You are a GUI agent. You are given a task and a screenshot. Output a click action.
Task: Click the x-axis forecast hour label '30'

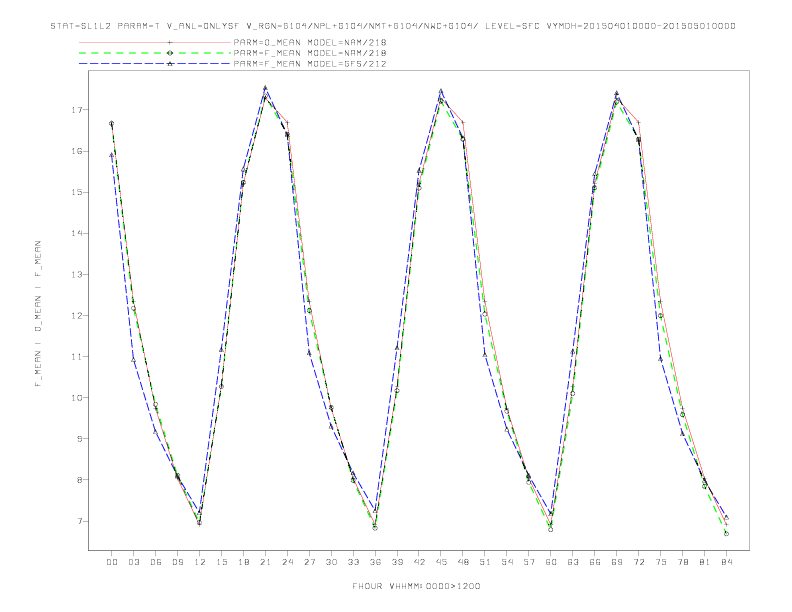pyautogui.click(x=331, y=562)
